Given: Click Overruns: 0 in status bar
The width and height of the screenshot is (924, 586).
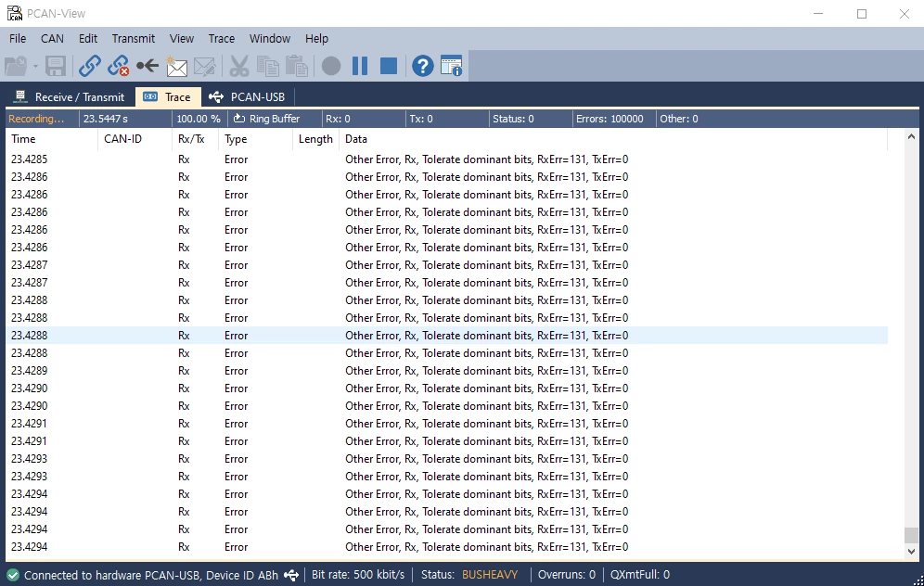Looking at the screenshot, I should 566,575.
